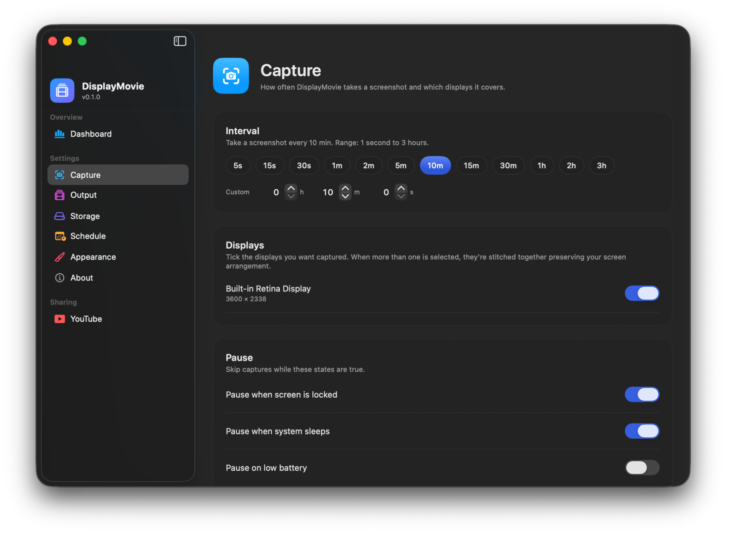
Task: Click the Dashboard bar chart icon
Action: coord(59,134)
